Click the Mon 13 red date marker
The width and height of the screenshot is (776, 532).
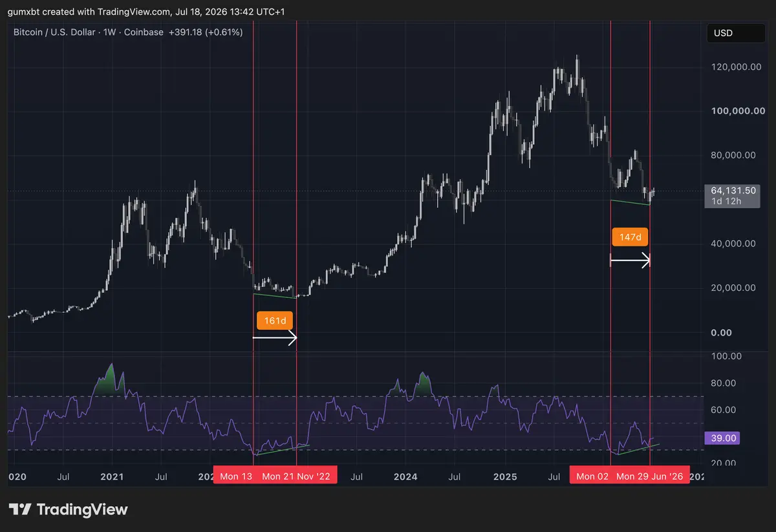pyautogui.click(x=235, y=476)
